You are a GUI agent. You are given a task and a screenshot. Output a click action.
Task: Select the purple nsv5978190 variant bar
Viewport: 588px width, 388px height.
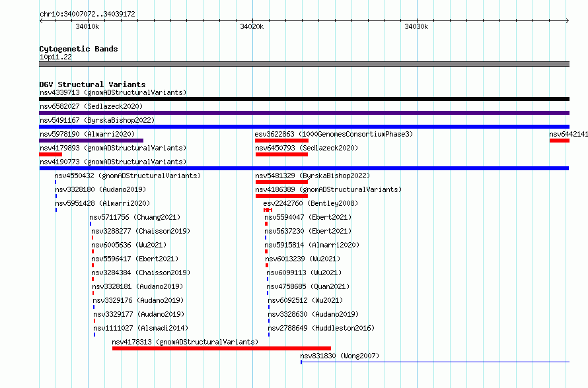pyautogui.click(x=91, y=141)
